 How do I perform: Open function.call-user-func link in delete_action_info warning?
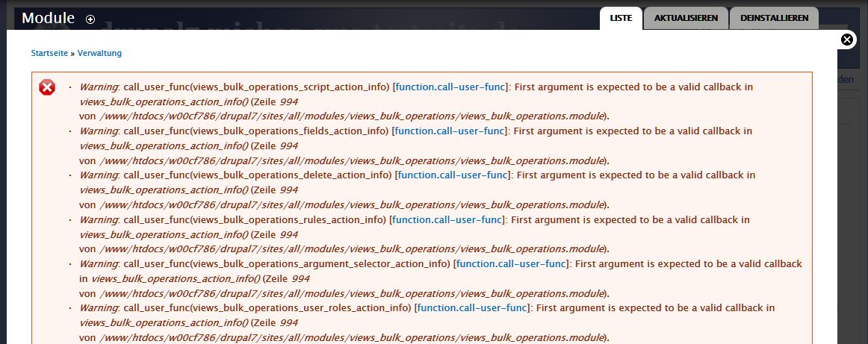(452, 175)
